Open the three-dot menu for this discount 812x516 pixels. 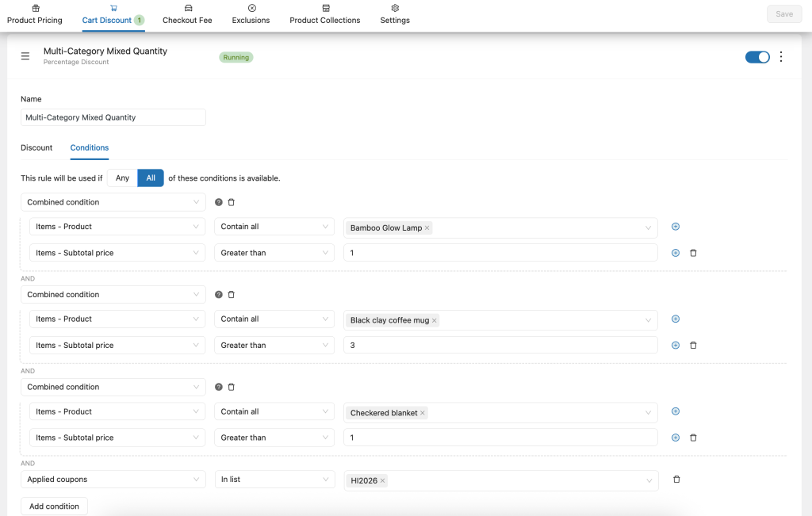pos(781,56)
